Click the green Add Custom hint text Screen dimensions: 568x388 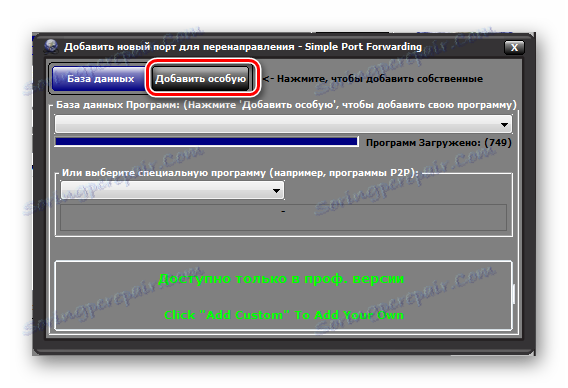(284, 315)
